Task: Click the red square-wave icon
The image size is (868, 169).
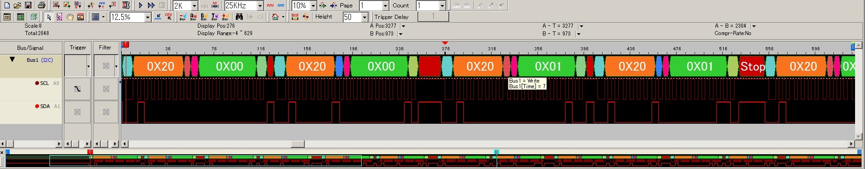Action: pyautogui.click(x=270, y=6)
